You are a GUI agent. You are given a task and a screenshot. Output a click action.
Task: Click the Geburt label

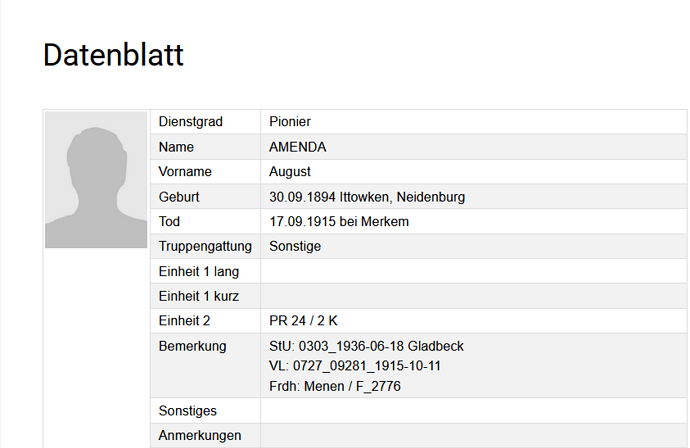[179, 197]
